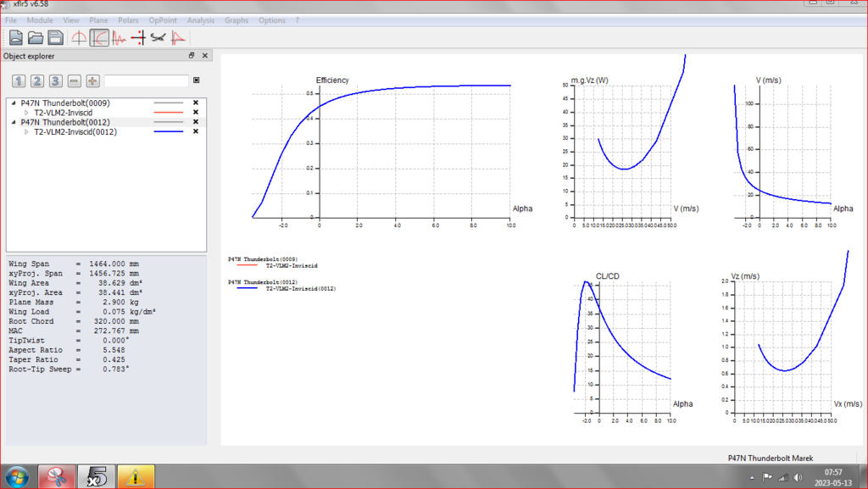Collapse the P47N Thunderbolt(0012) tree node
The width and height of the screenshot is (868, 489).
[14, 122]
